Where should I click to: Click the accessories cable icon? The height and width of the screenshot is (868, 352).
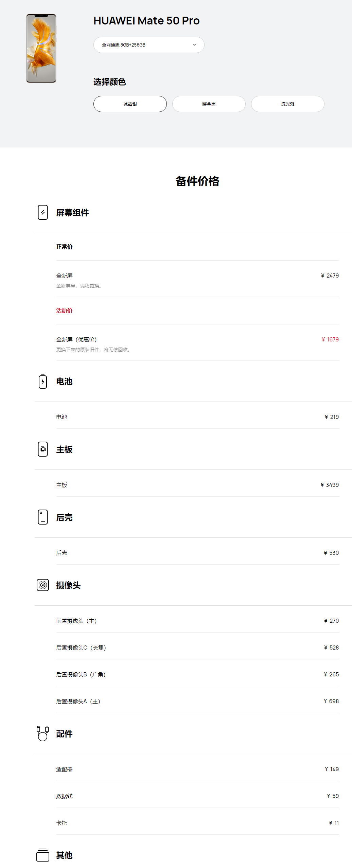pyautogui.click(x=43, y=733)
